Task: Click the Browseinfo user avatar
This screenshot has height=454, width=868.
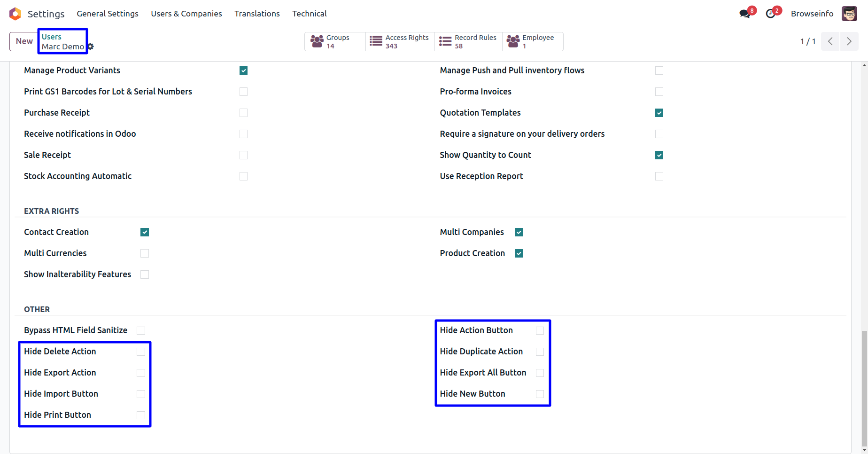Action: (x=849, y=14)
